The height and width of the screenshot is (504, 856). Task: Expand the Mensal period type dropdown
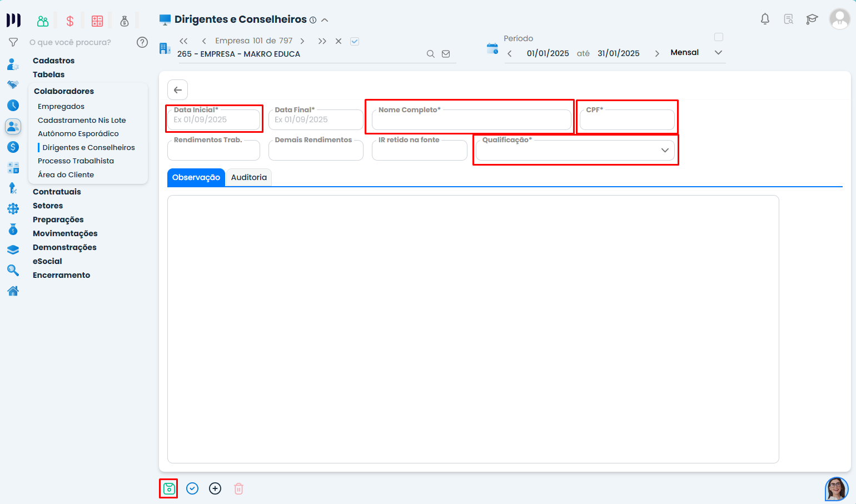pyautogui.click(x=718, y=53)
